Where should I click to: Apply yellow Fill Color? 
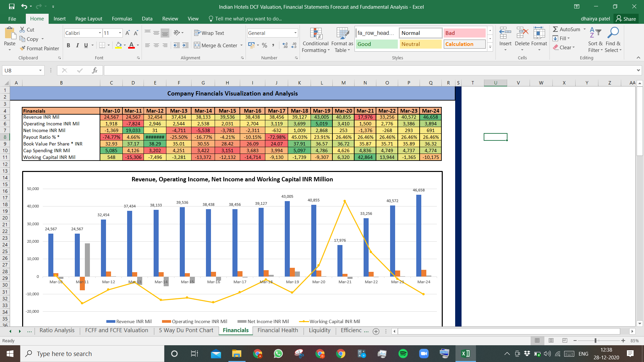(x=118, y=45)
